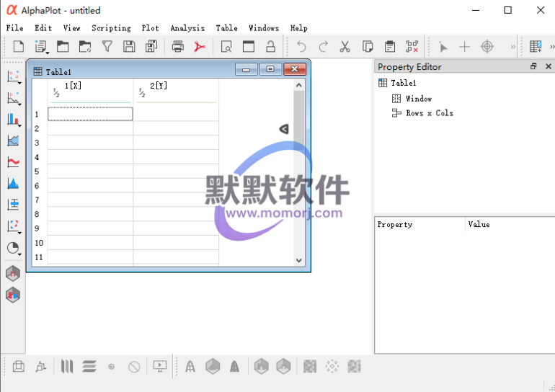
Task: Click the red Export PDF icon
Action: click(200, 47)
